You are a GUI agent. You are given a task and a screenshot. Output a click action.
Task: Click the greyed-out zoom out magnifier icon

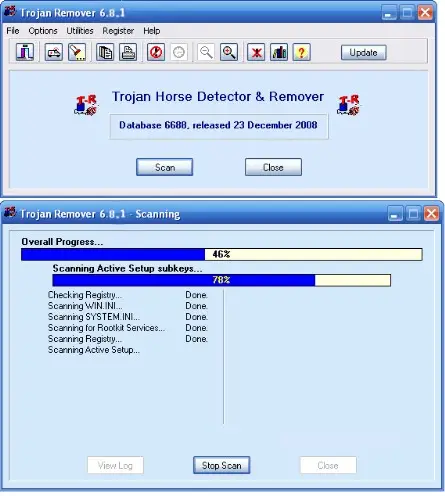click(206, 52)
